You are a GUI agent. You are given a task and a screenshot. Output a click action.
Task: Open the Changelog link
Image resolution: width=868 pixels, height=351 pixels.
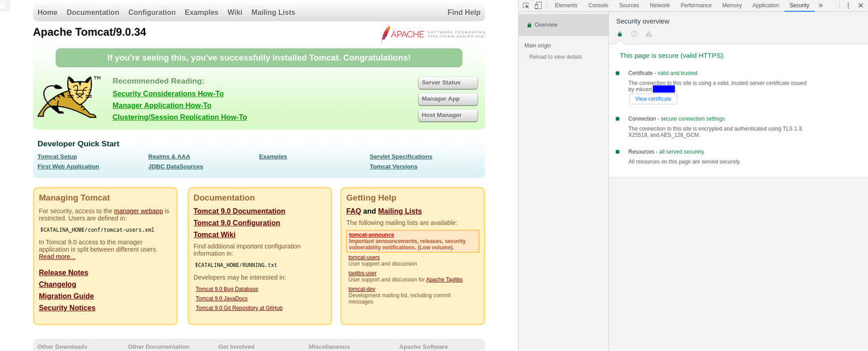point(57,285)
